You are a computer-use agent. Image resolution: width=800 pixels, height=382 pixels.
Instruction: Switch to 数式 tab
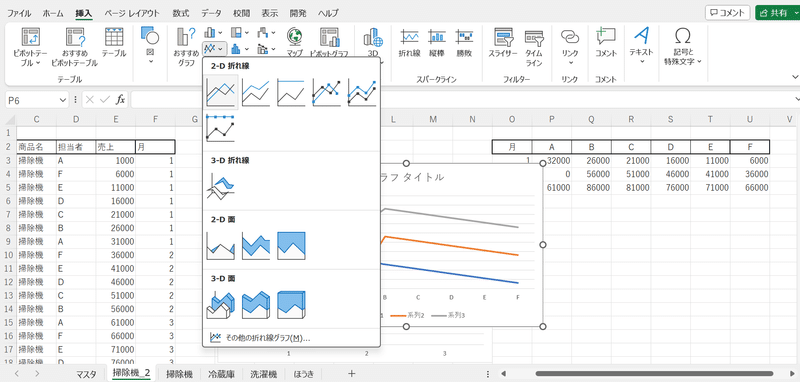coord(181,13)
